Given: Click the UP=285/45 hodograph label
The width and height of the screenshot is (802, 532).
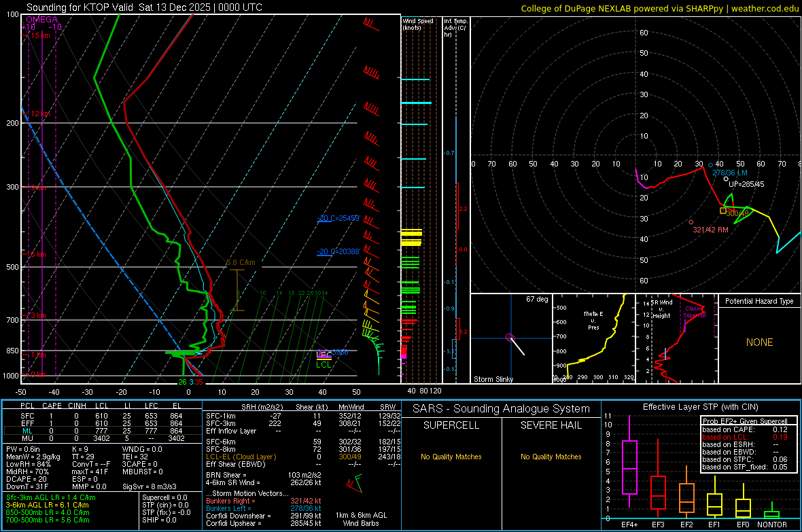Looking at the screenshot, I should pos(746,184).
